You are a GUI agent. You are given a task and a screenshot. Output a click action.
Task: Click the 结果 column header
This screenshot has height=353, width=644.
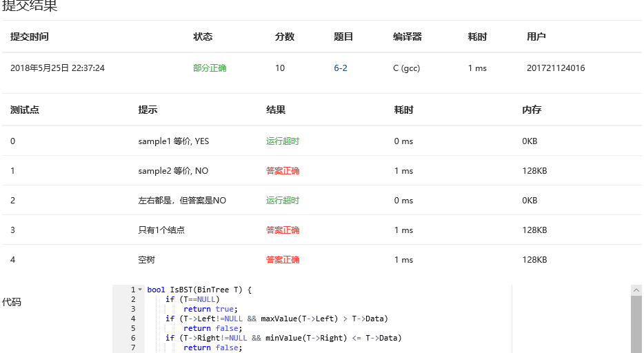tap(276, 110)
